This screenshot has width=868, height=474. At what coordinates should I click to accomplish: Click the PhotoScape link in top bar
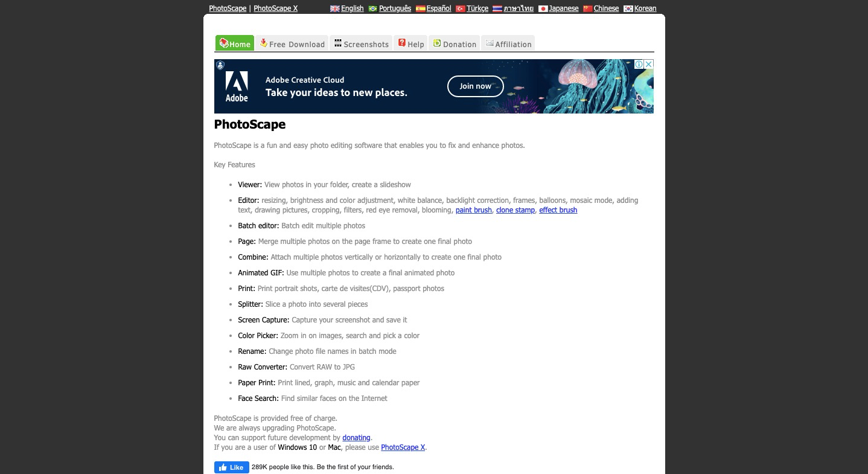click(x=228, y=8)
